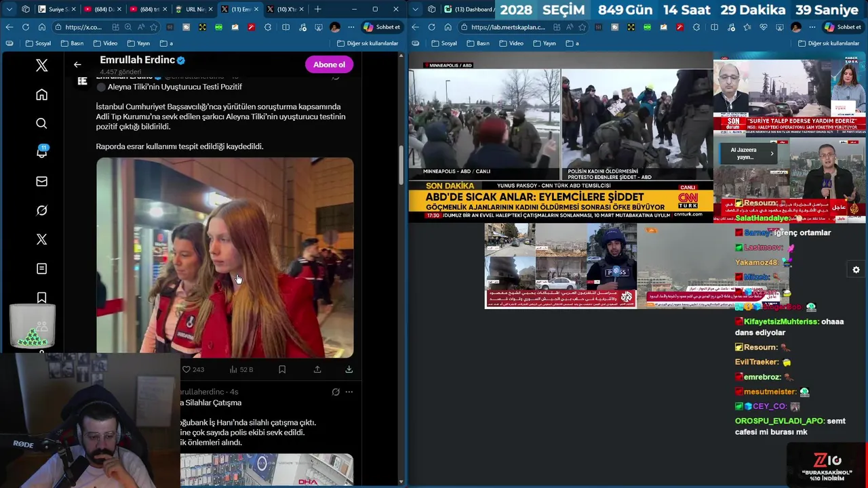Image resolution: width=868 pixels, height=488 pixels.
Task: Open Yayın bookmarks folder in left browser
Action: coord(138,43)
